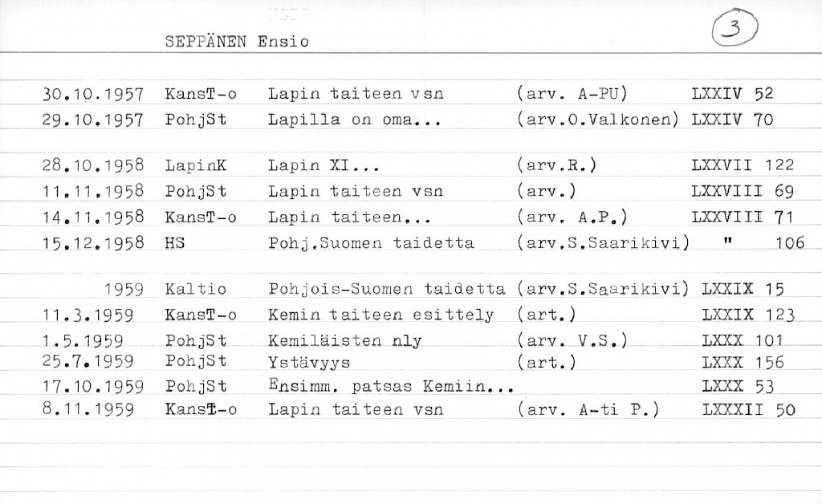
Task: Select the reviewer note (arv.O.Valkonen)
Action: point(598,121)
